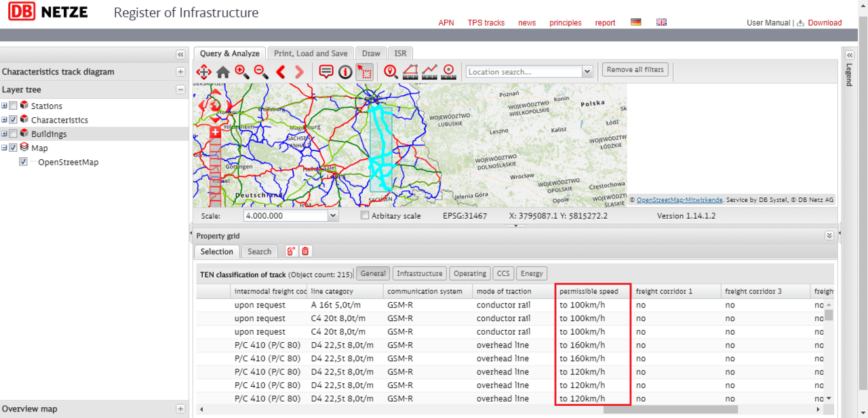Select the pan map tool
This screenshot has height=418, width=868.
203,72
